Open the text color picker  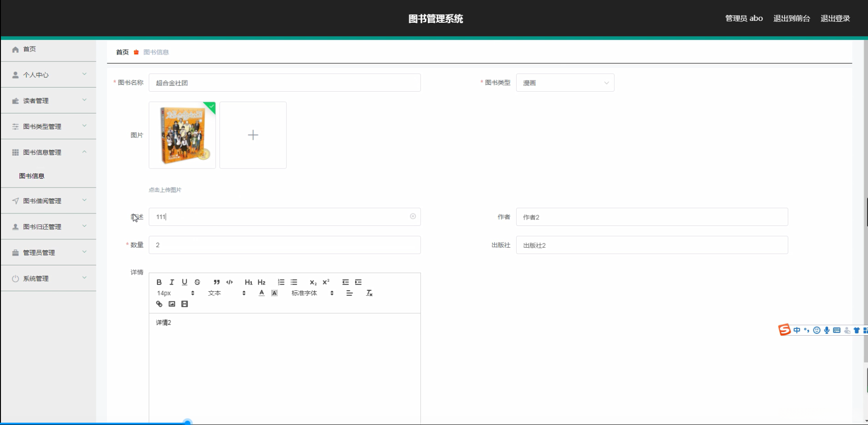(x=262, y=293)
